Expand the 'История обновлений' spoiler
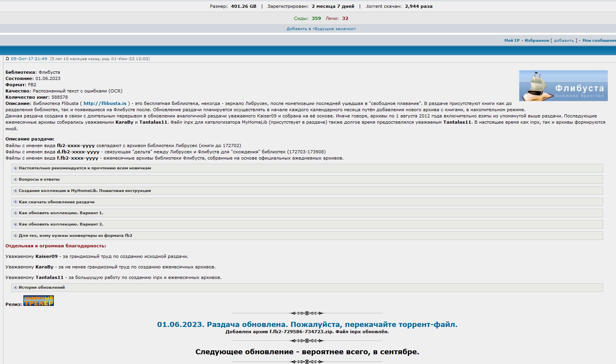 [307, 288]
